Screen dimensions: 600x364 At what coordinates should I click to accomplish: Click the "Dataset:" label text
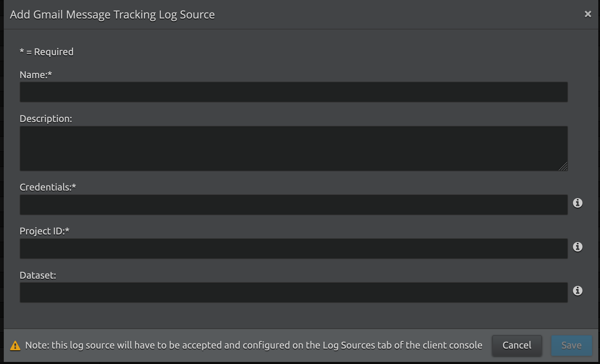[x=38, y=275]
